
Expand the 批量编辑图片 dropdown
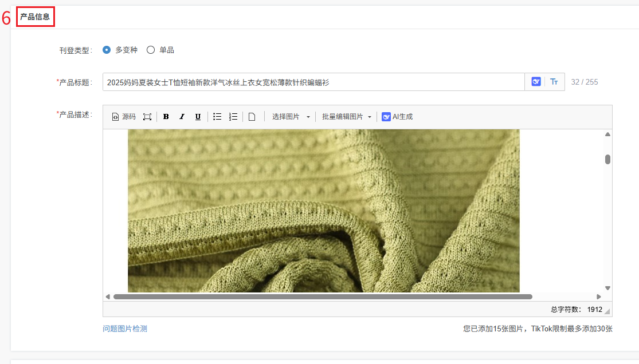pyautogui.click(x=347, y=117)
